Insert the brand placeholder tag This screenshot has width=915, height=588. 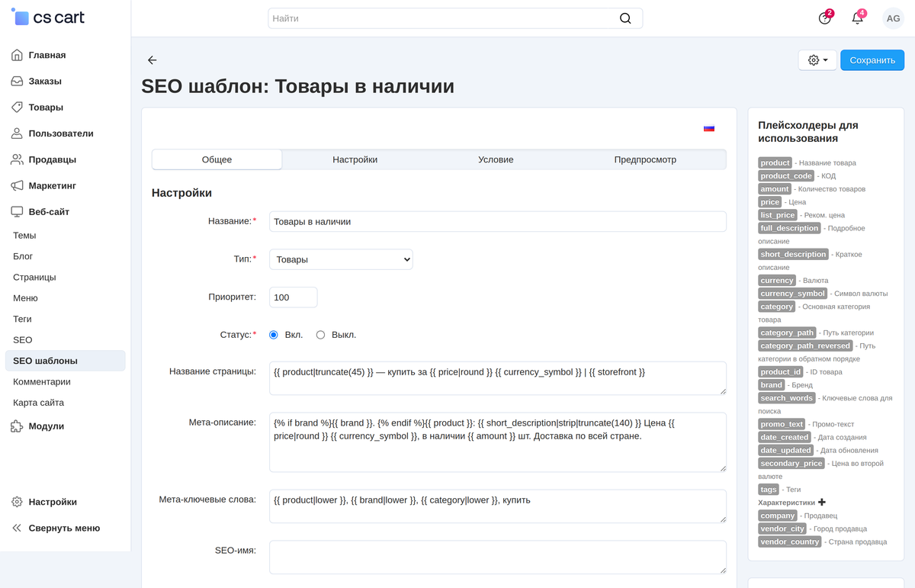tap(772, 385)
